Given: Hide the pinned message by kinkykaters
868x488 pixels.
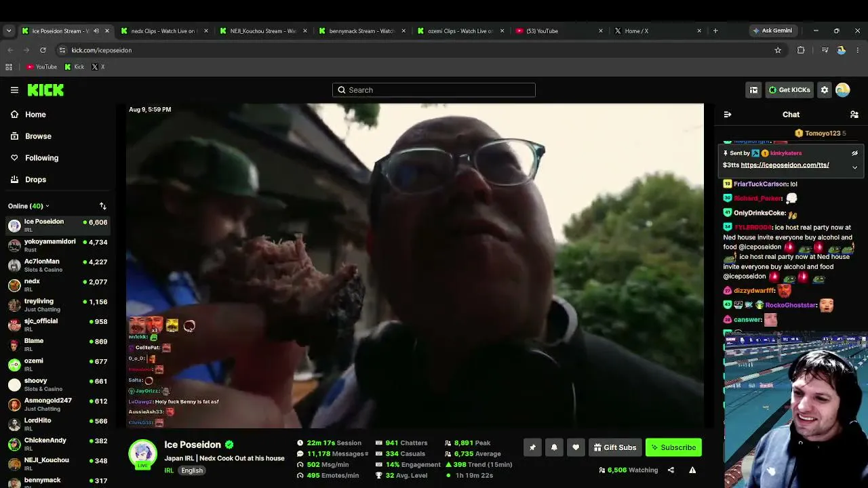Looking at the screenshot, I should click(854, 153).
